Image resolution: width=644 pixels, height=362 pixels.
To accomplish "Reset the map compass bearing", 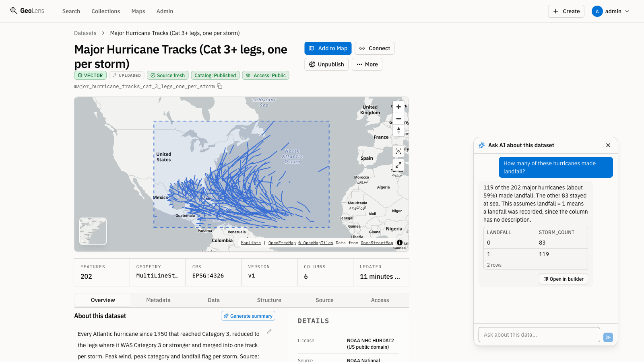I will (398, 130).
